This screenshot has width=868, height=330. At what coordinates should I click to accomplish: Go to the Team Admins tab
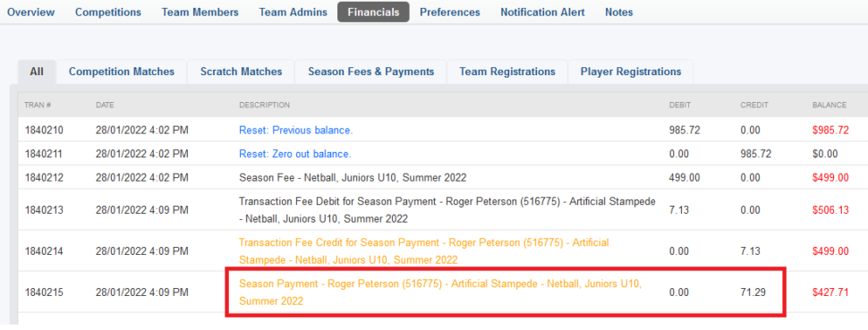click(293, 13)
